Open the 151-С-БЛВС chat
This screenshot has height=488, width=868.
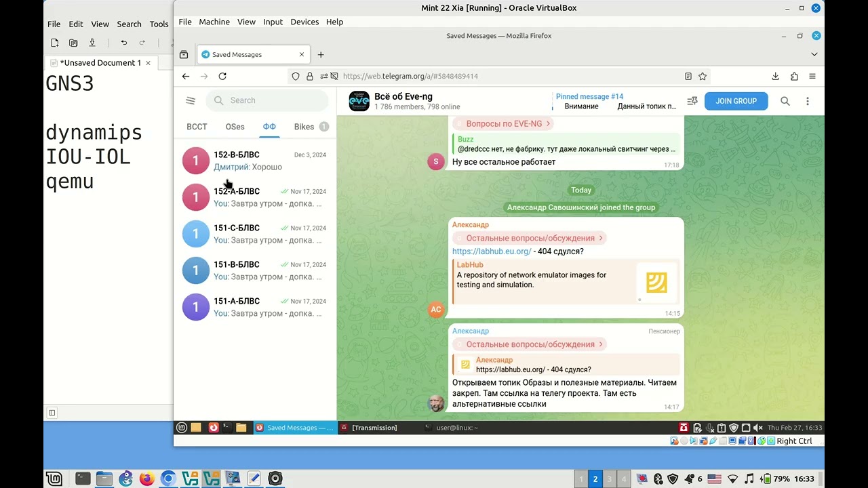click(255, 234)
